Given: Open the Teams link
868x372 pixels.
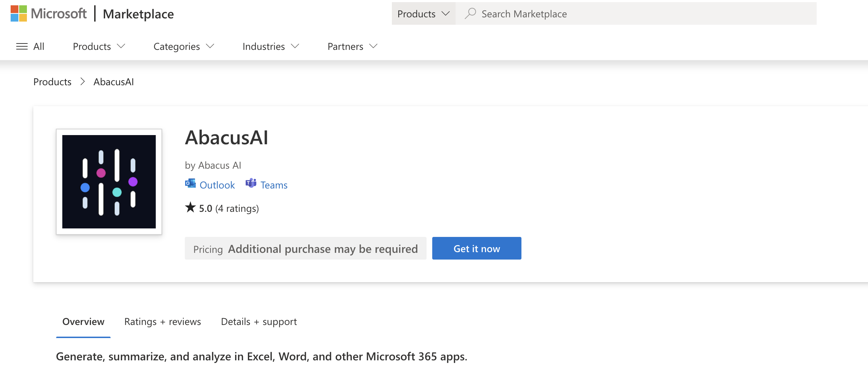Looking at the screenshot, I should [x=274, y=185].
